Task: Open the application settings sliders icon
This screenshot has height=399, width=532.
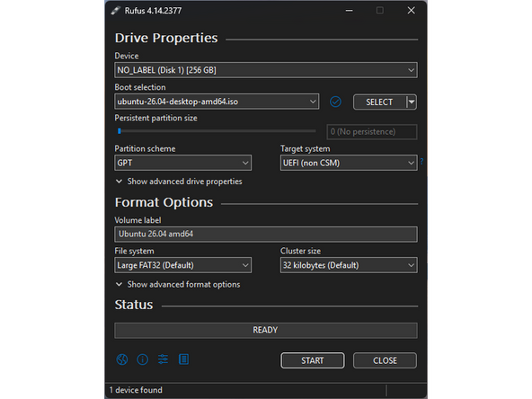Action: [163, 359]
